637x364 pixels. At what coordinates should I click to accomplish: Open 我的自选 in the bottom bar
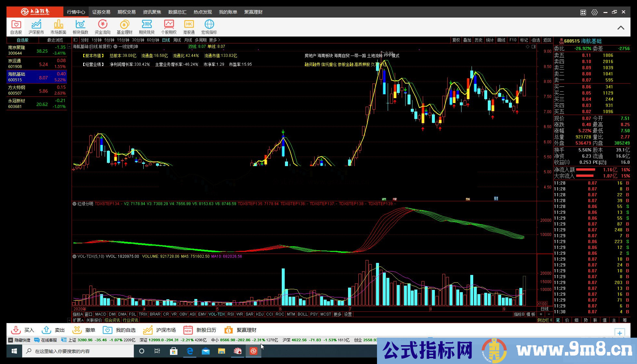point(119,330)
